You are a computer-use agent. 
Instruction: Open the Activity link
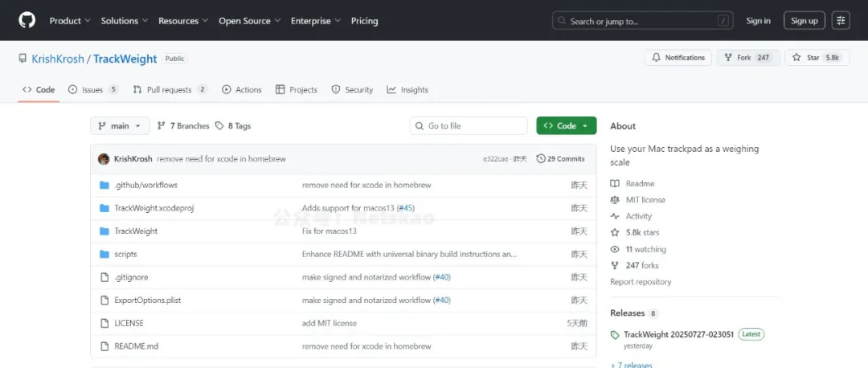(x=639, y=216)
